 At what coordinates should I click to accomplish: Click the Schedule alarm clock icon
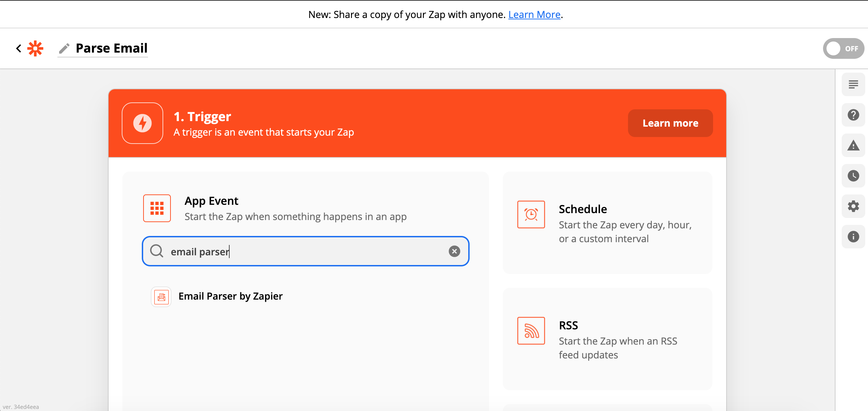tap(531, 214)
